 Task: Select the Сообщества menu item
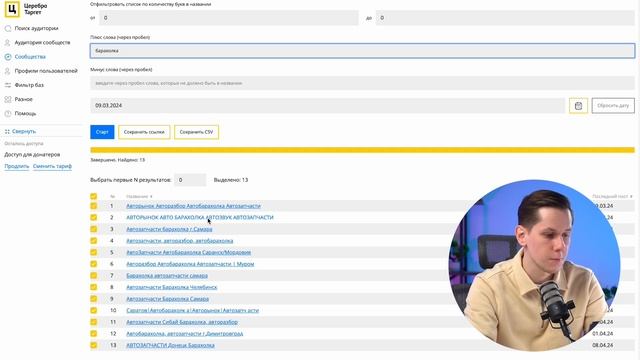pyautogui.click(x=30, y=57)
